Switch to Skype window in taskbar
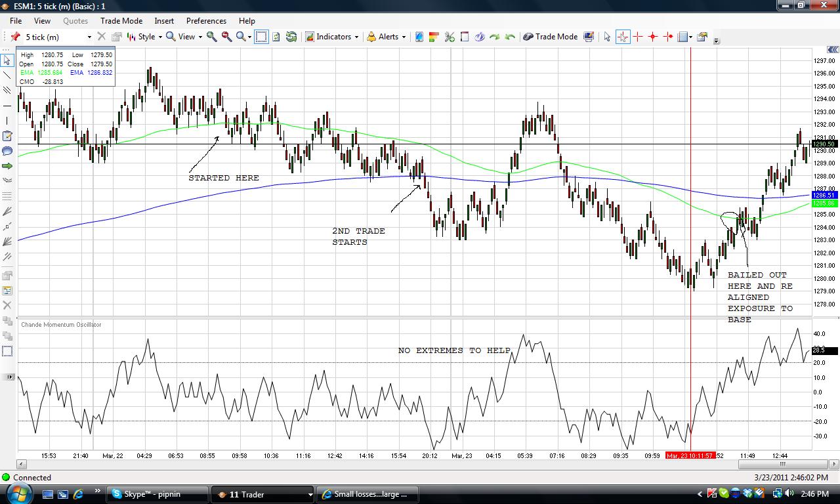 (x=157, y=494)
